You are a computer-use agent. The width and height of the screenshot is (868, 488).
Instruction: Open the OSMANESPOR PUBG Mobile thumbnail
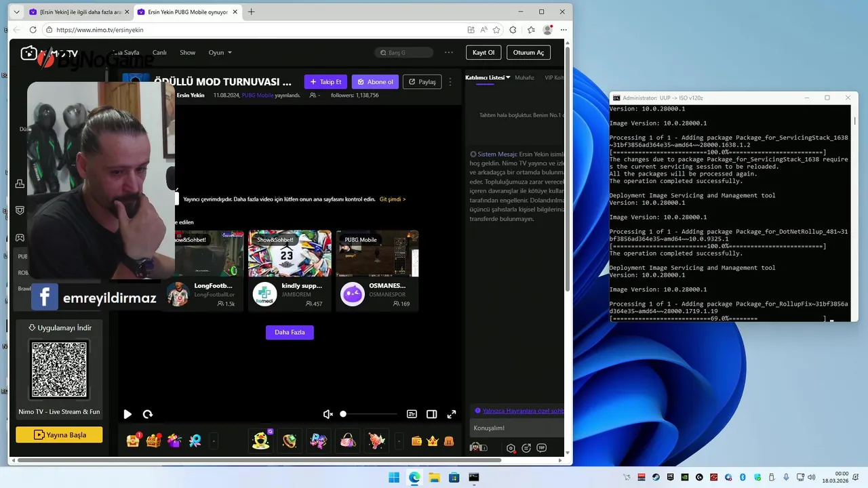tap(377, 253)
